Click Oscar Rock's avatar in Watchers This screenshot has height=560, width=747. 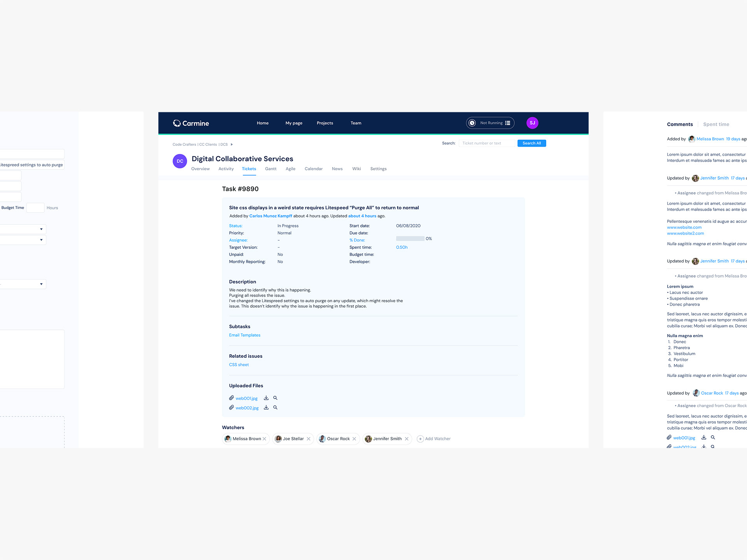tap(322, 439)
